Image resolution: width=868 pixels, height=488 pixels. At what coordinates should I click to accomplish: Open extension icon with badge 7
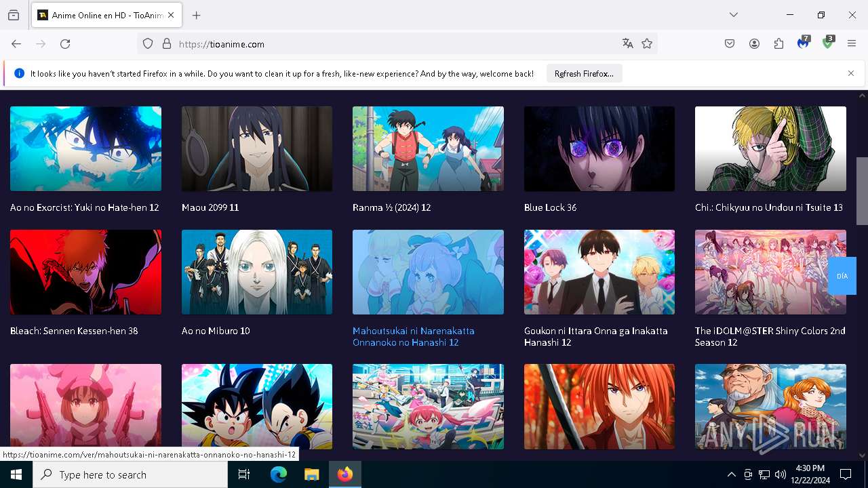pyautogui.click(x=804, y=43)
